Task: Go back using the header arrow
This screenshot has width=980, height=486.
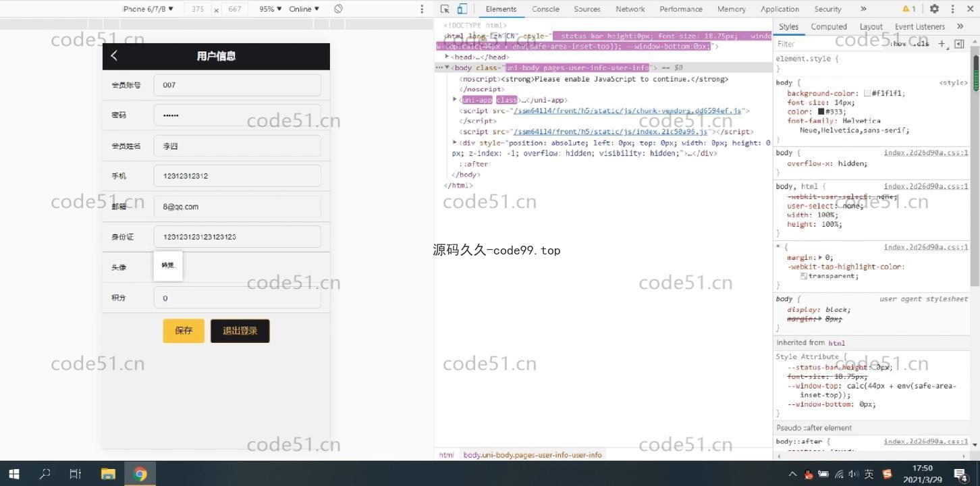Action: [114, 55]
